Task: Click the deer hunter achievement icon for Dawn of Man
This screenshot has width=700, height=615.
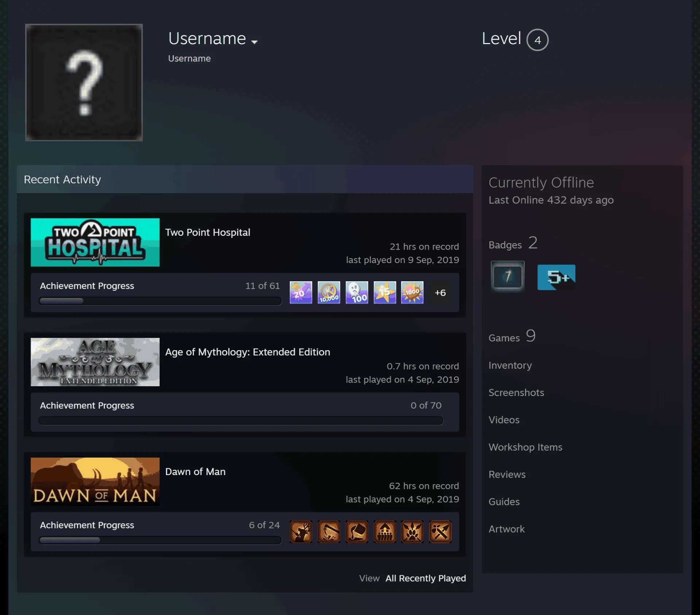Action: point(301,532)
